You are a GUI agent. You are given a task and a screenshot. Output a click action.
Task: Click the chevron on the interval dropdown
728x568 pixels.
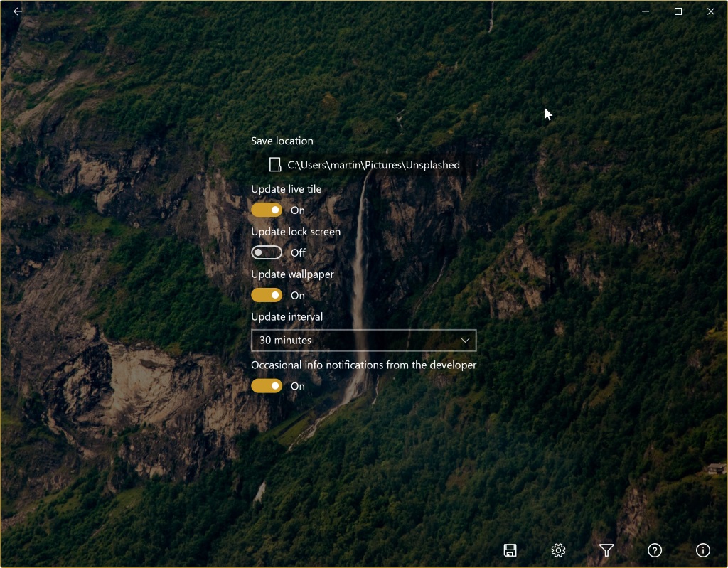click(466, 341)
